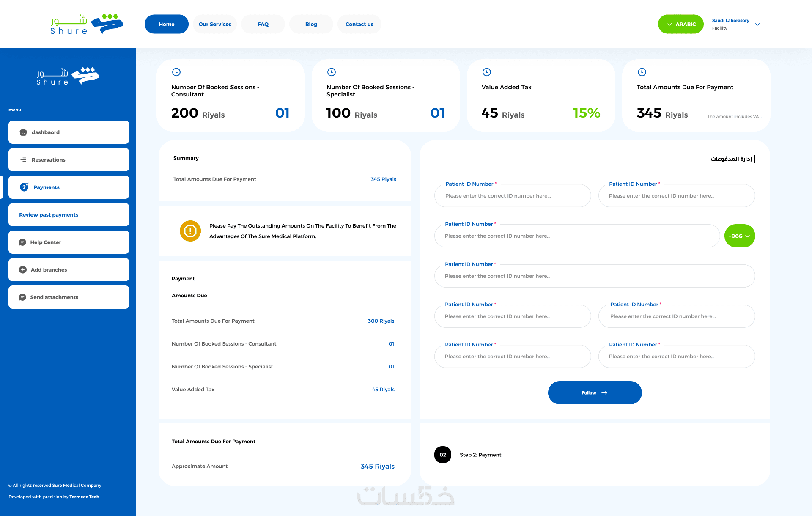Open the Review past payments link
This screenshot has height=516, width=812.
[49, 215]
